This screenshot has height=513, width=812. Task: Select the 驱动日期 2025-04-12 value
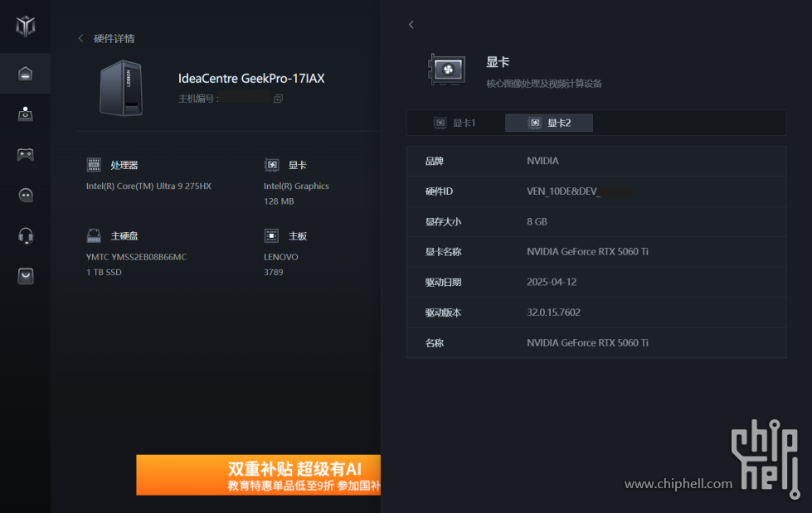552,282
